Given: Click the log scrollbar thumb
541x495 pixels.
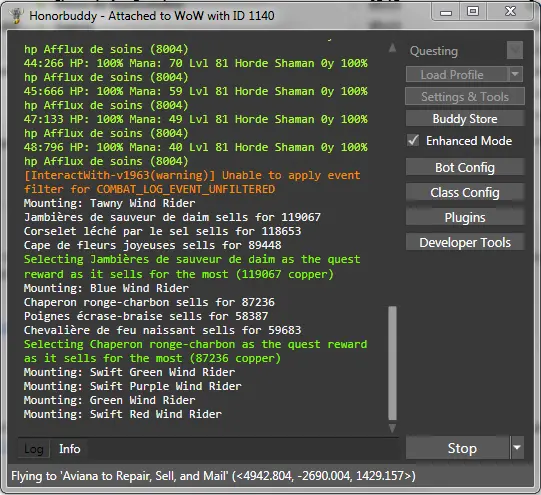Looking at the screenshot, I should tap(392, 363).
